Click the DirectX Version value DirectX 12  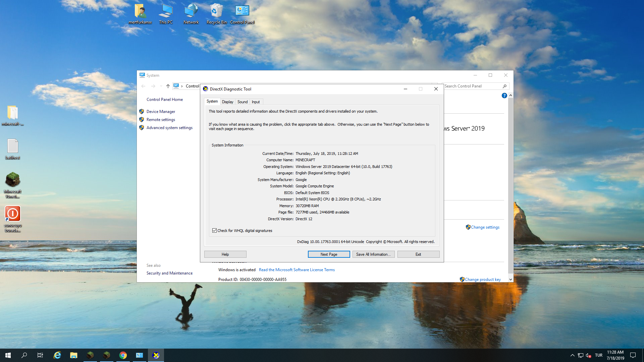coord(304,219)
